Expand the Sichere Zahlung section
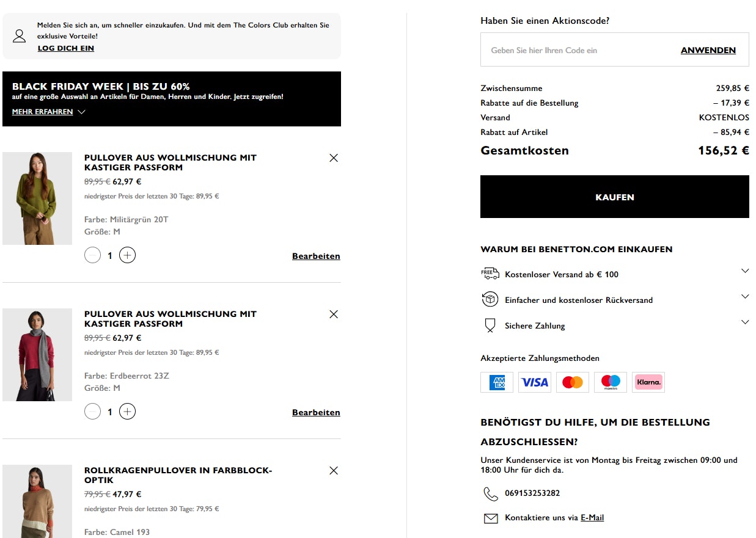756x538 pixels. tap(744, 322)
